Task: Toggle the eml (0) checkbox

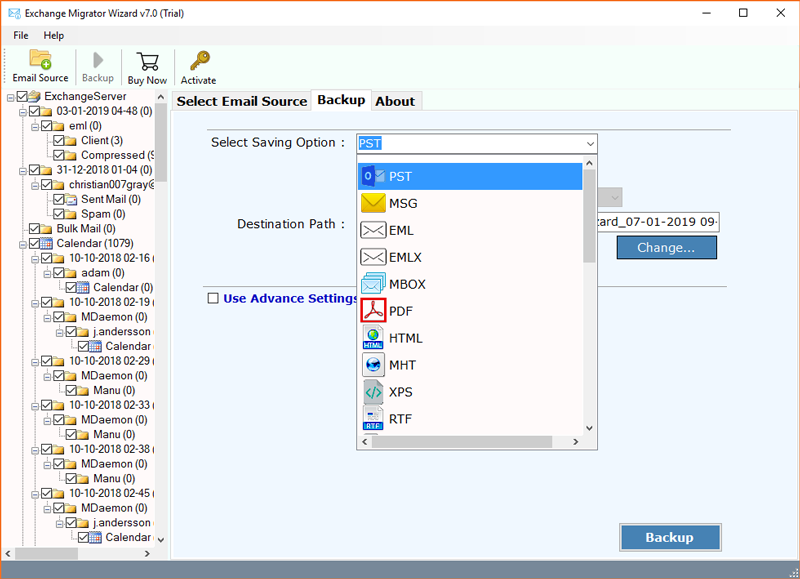Action: click(46, 126)
